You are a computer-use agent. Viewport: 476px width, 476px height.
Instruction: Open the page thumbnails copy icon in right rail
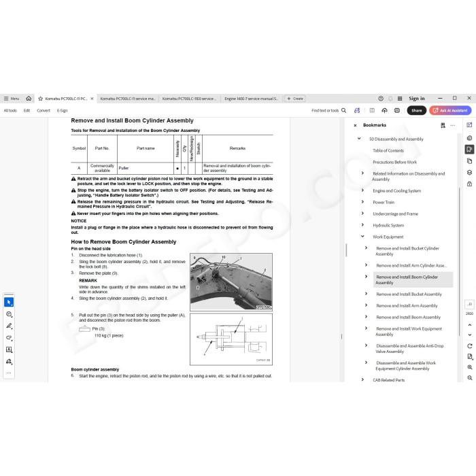pyautogui.click(x=469, y=161)
